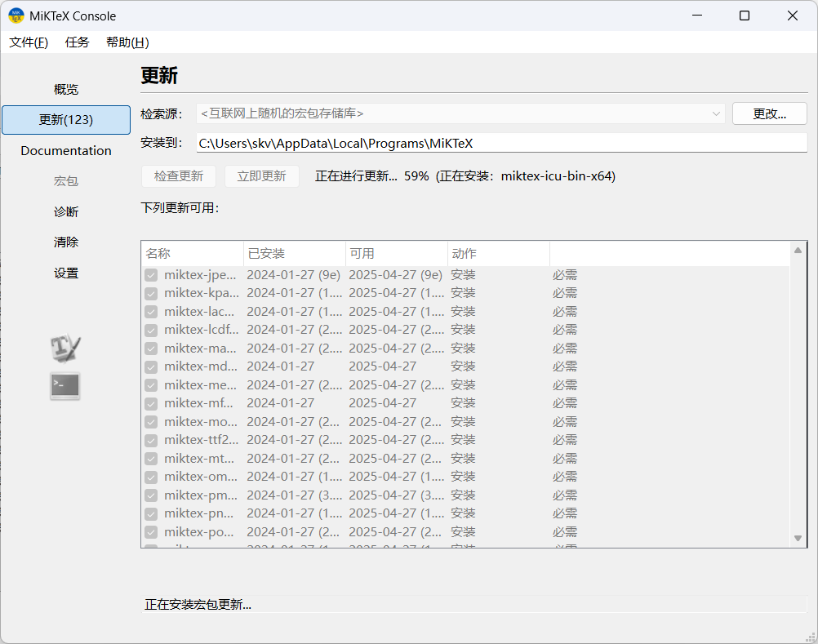Open the TeXworks editor icon

(66, 349)
